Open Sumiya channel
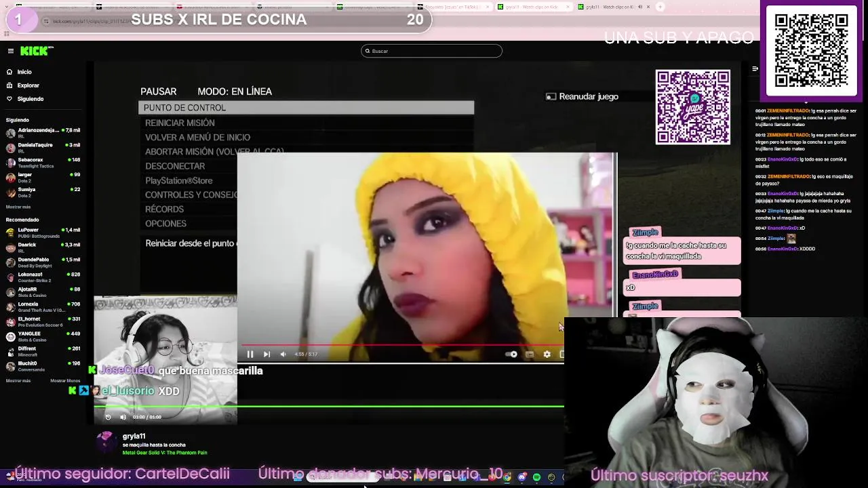 43,191
